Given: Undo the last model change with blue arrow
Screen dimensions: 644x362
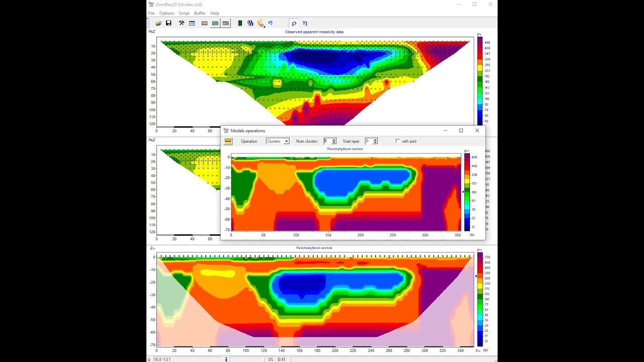Looking at the screenshot, I should [270, 23].
